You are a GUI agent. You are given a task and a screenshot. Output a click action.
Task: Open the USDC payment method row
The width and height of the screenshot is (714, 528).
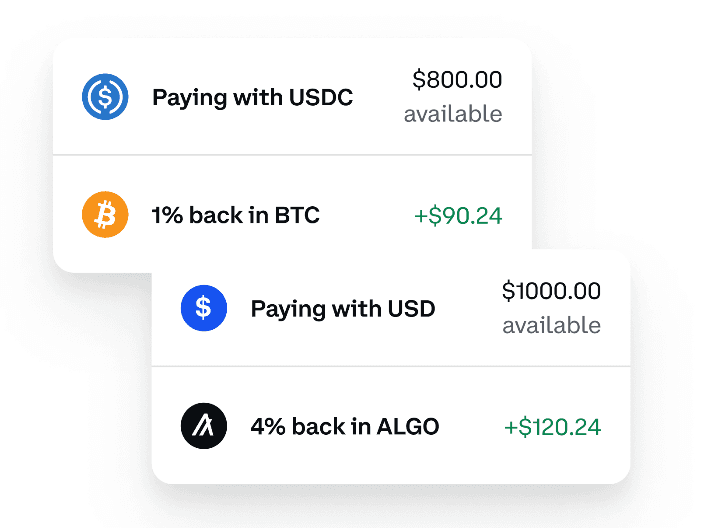click(x=292, y=97)
